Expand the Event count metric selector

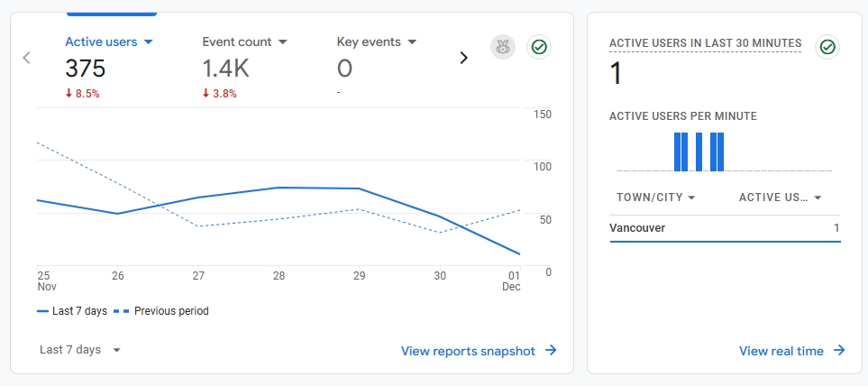coord(282,42)
